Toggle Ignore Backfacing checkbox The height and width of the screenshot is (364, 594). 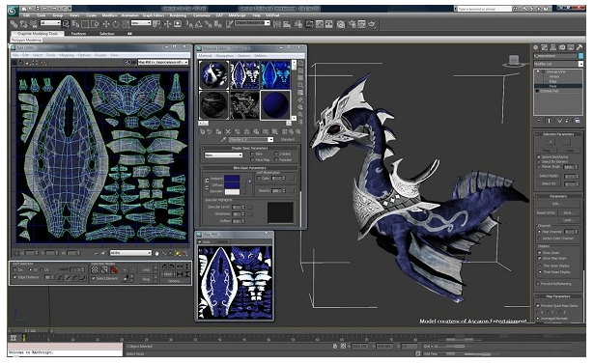[538, 156]
